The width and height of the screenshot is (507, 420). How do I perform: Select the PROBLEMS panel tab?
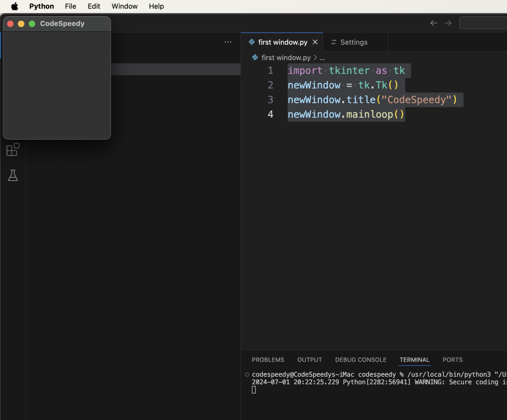[268, 360]
